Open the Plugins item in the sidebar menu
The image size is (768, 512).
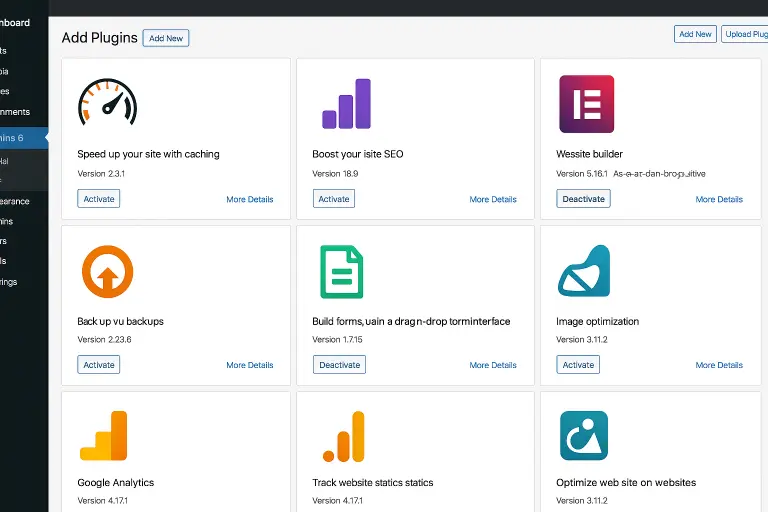point(20,137)
